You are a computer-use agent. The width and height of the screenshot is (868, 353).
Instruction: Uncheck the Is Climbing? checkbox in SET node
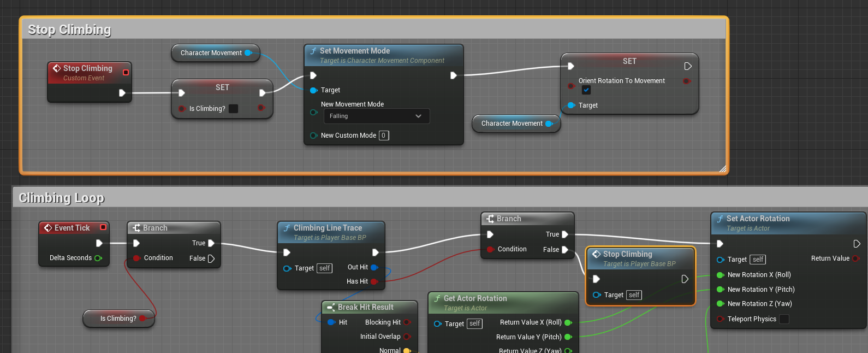tap(233, 109)
